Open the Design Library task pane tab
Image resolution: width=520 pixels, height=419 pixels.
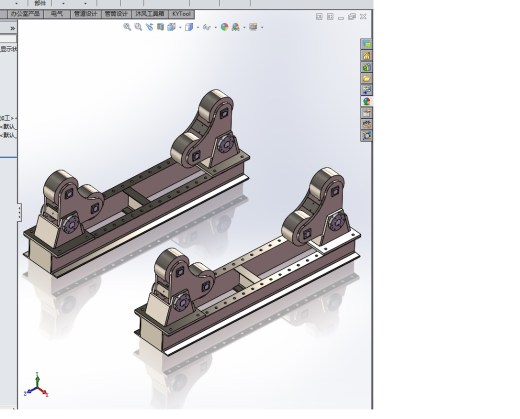tap(366, 67)
